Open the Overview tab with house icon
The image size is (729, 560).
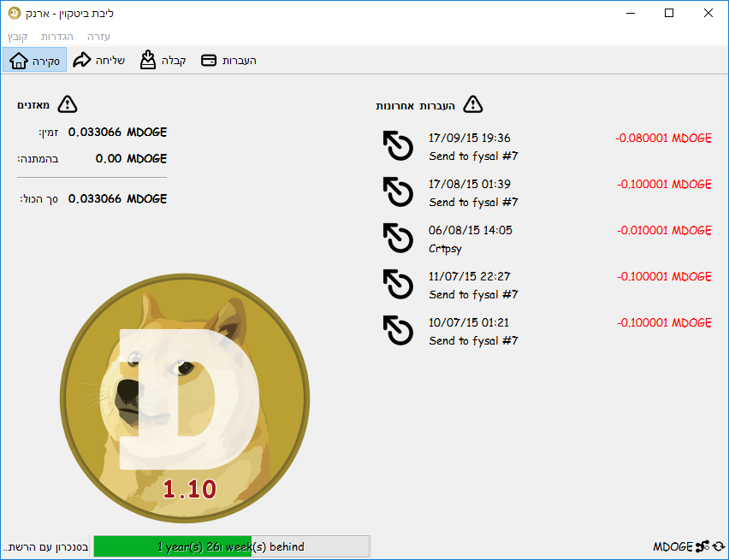35,60
